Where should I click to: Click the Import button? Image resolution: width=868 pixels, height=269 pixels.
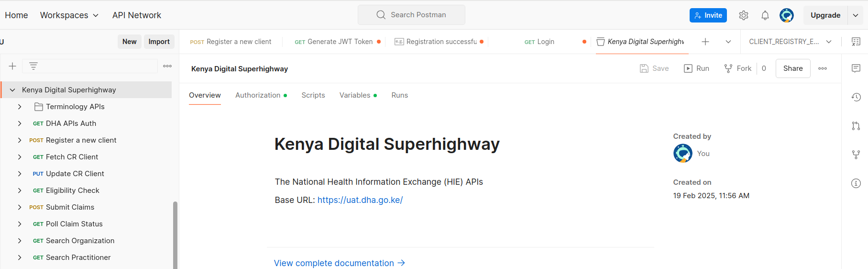(159, 42)
